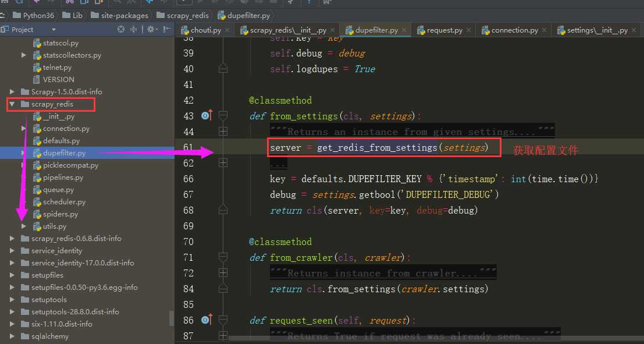Click the override marker at line 86
The image size is (644, 344).
pyautogui.click(x=207, y=320)
